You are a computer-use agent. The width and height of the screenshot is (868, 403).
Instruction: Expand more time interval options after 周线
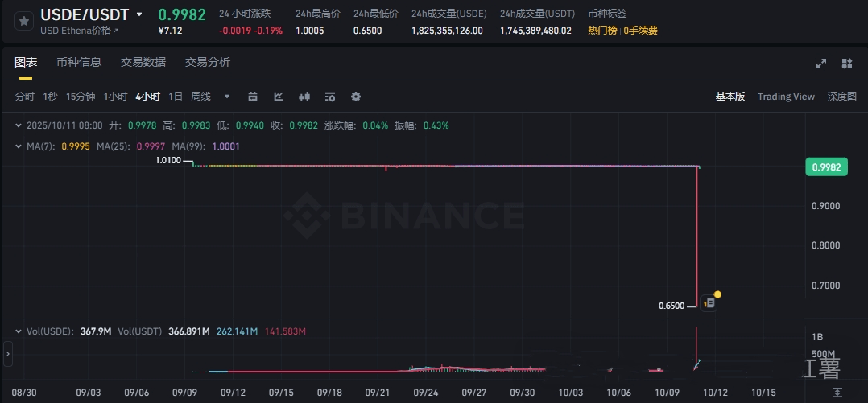pos(227,97)
